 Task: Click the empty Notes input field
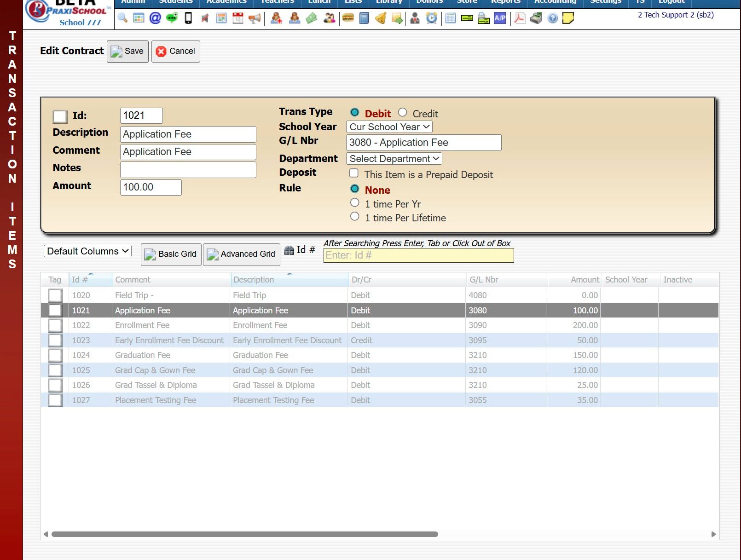[x=188, y=170]
